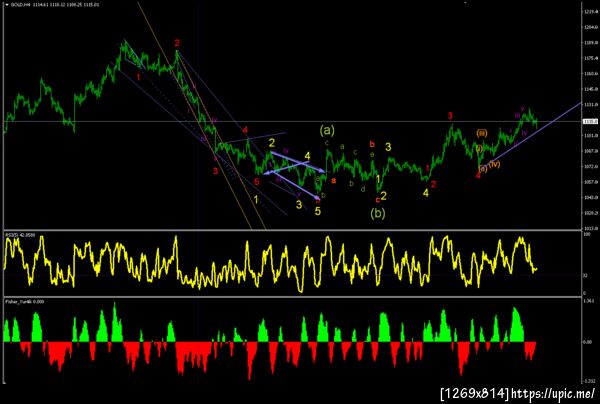Click the 100 level on RSI scale
Viewport: 600px width, 404px height.
[x=586, y=234]
